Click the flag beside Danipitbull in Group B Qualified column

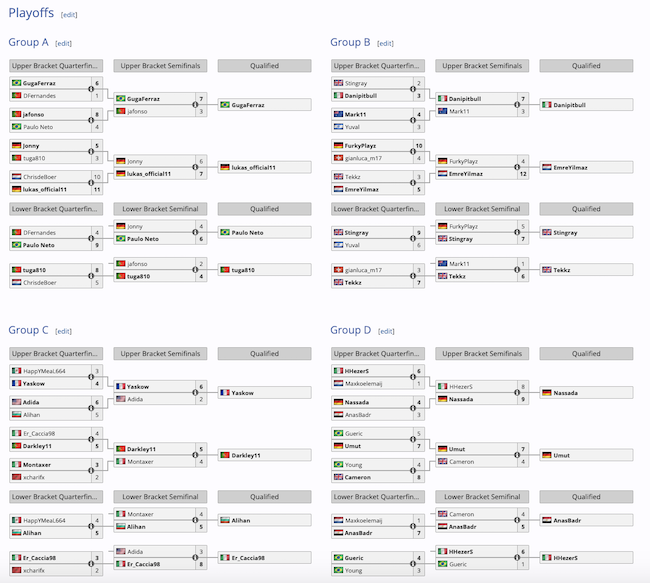click(547, 105)
